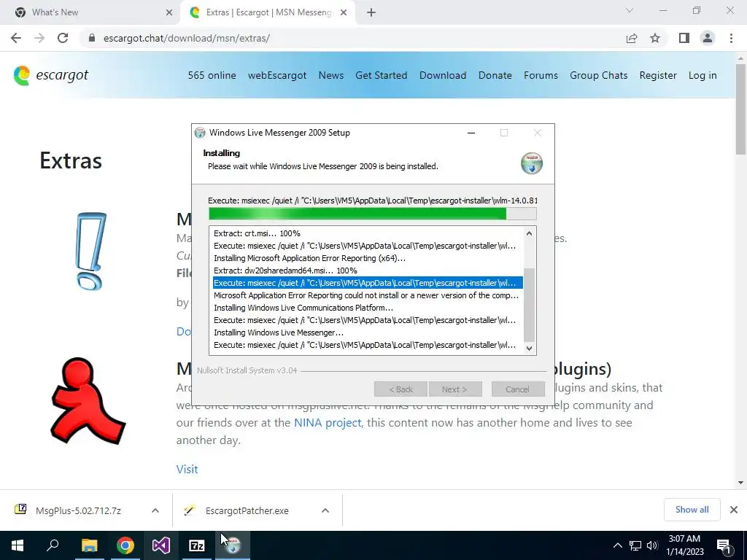Open File Explorer from taskbar
Screen dimensions: 747x560
coord(89,545)
